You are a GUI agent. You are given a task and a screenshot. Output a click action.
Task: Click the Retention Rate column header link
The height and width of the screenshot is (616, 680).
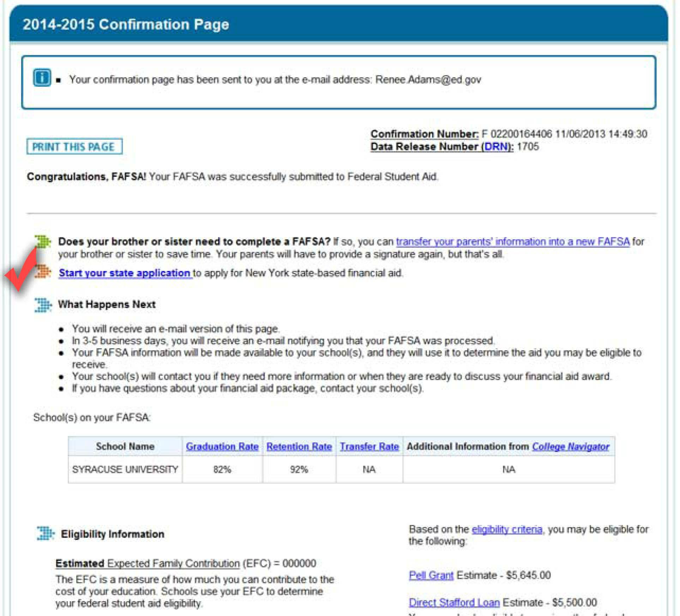[x=299, y=447]
